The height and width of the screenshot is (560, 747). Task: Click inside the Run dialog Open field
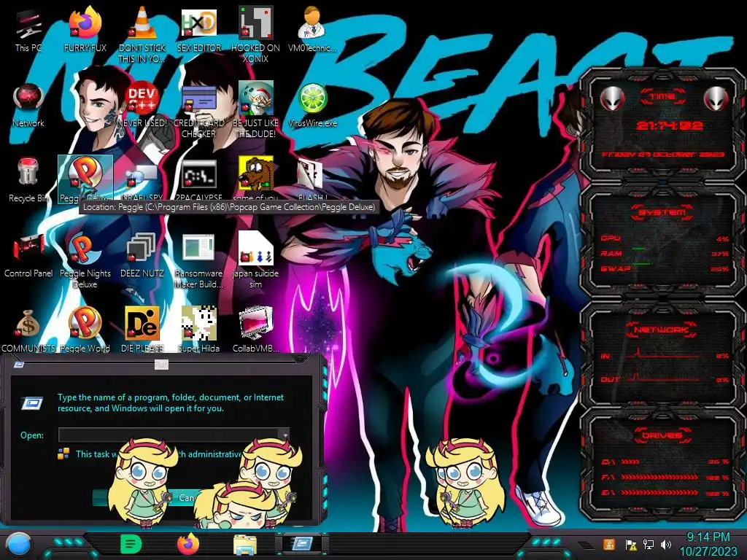coord(169,435)
